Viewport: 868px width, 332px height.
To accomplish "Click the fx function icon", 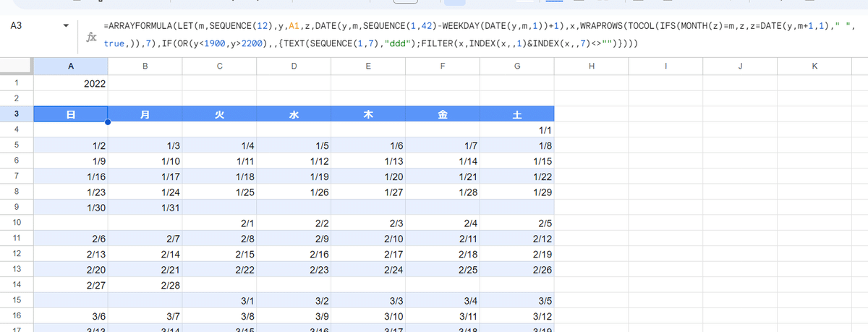I will pos(92,35).
